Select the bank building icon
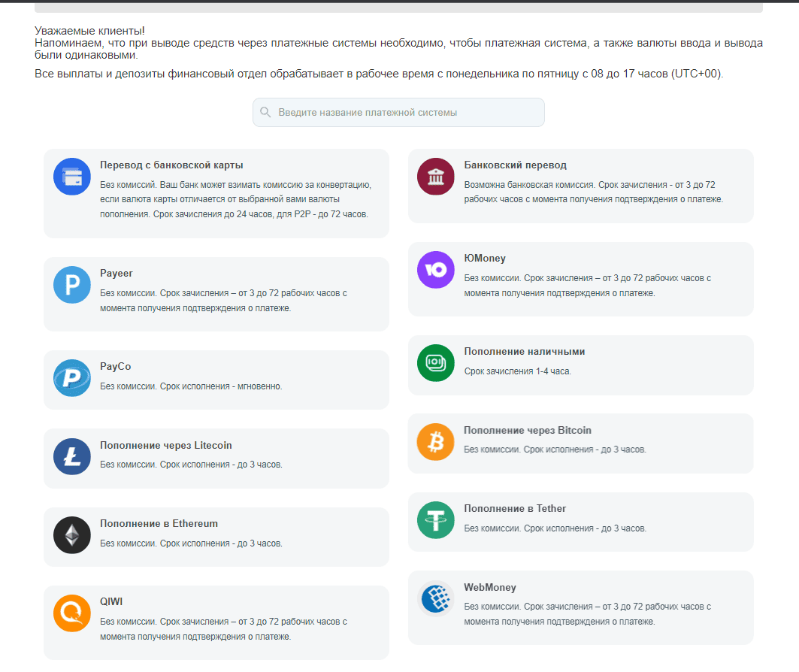This screenshot has height=672, width=799. point(436,177)
